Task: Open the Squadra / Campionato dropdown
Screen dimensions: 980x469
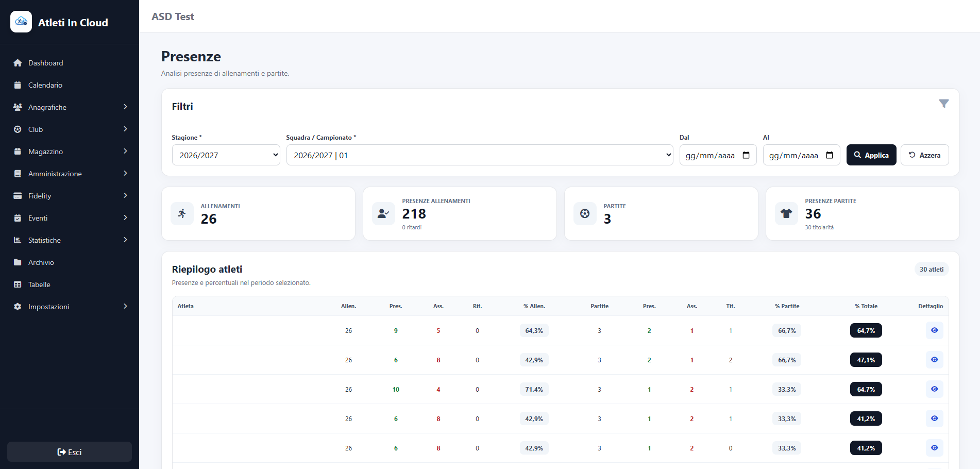Action: 480,155
